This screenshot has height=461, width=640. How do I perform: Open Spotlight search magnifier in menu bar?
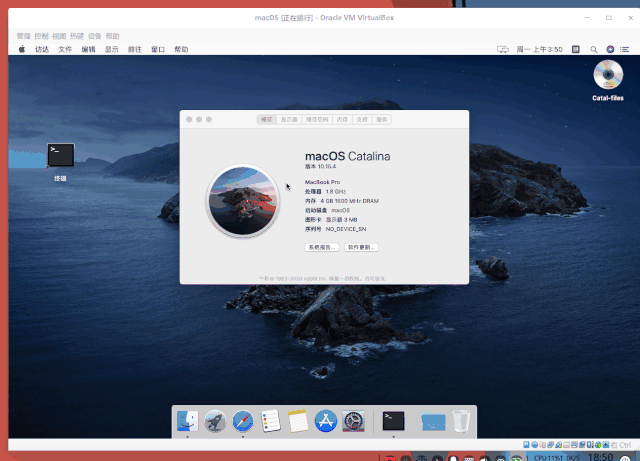pos(594,49)
